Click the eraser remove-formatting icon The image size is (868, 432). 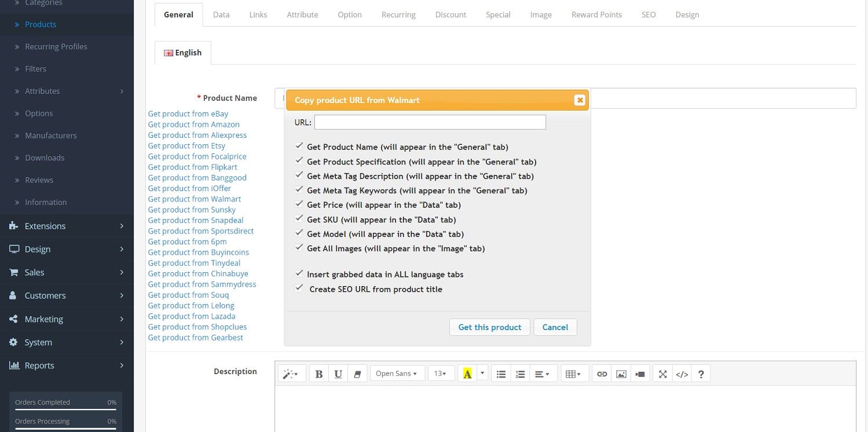click(357, 374)
